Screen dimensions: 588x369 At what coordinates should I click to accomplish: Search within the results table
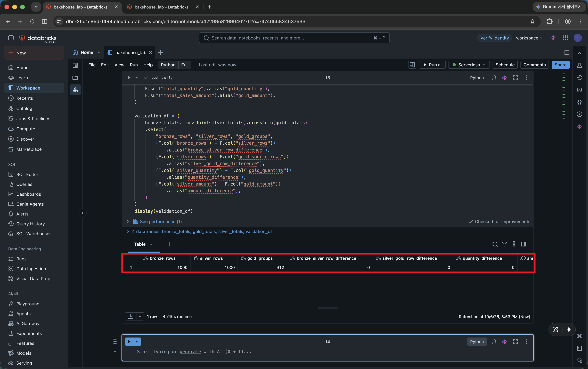[495, 244]
